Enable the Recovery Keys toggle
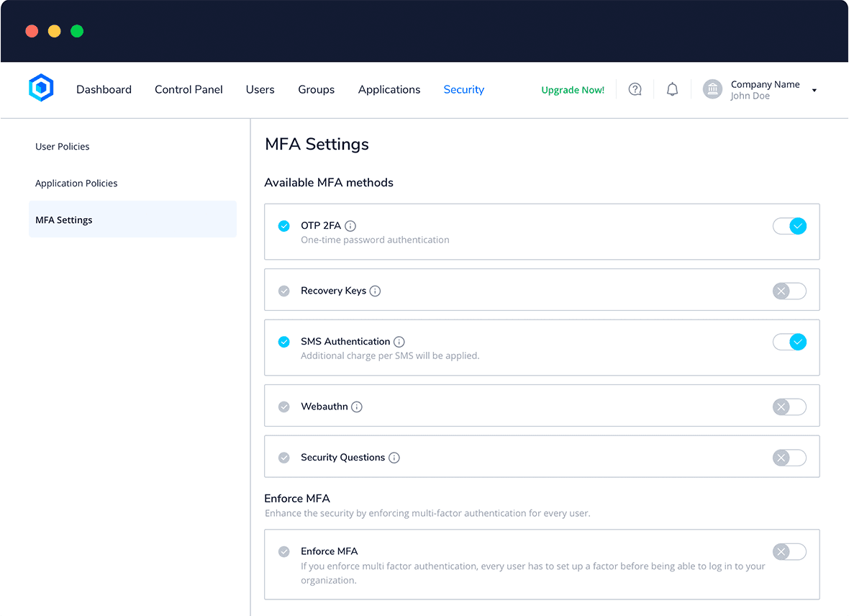Image resolution: width=849 pixels, height=616 pixels. (789, 291)
